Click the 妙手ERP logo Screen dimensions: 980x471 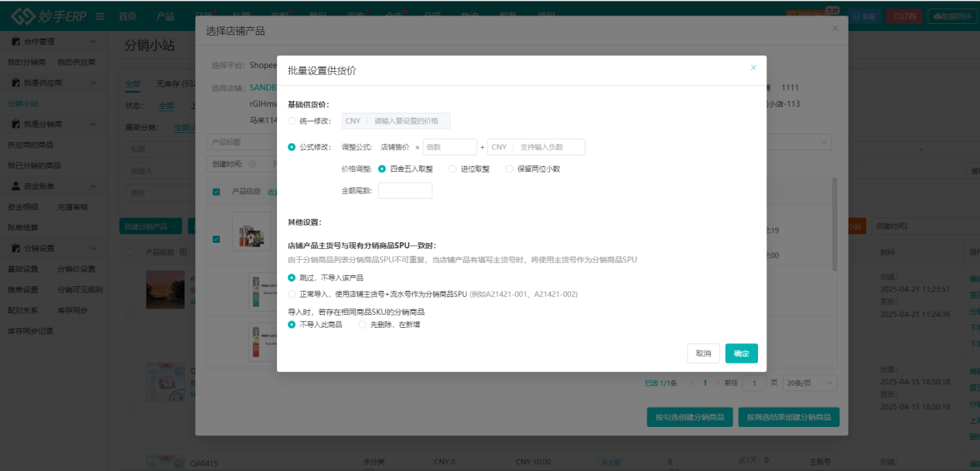[49, 16]
